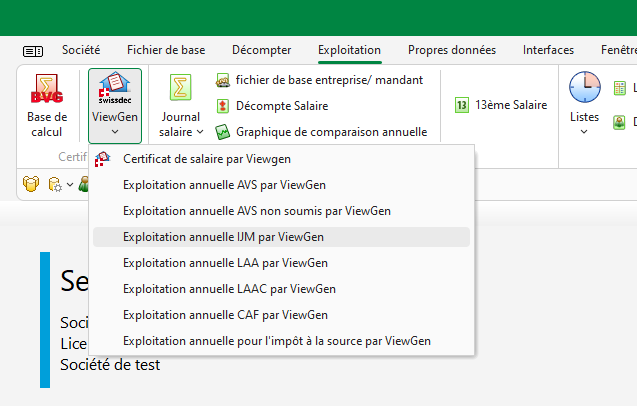Expand the Journal salaire dropdown arrow
Screen dimensions: 637x406
click(x=200, y=132)
